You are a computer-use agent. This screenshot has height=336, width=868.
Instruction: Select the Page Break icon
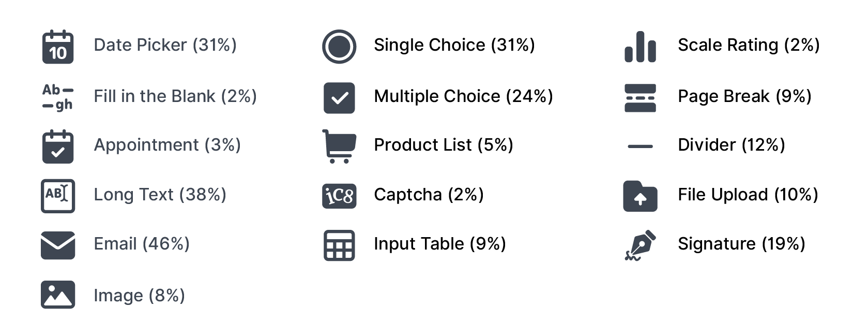click(640, 97)
